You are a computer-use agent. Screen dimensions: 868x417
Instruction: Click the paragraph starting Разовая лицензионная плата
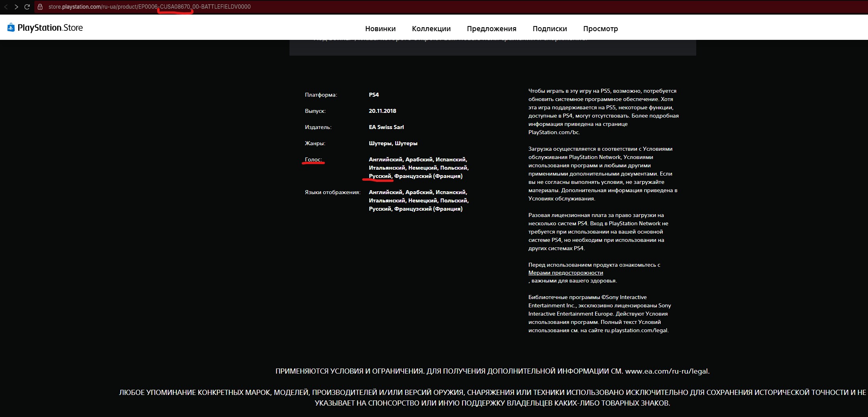coord(598,232)
